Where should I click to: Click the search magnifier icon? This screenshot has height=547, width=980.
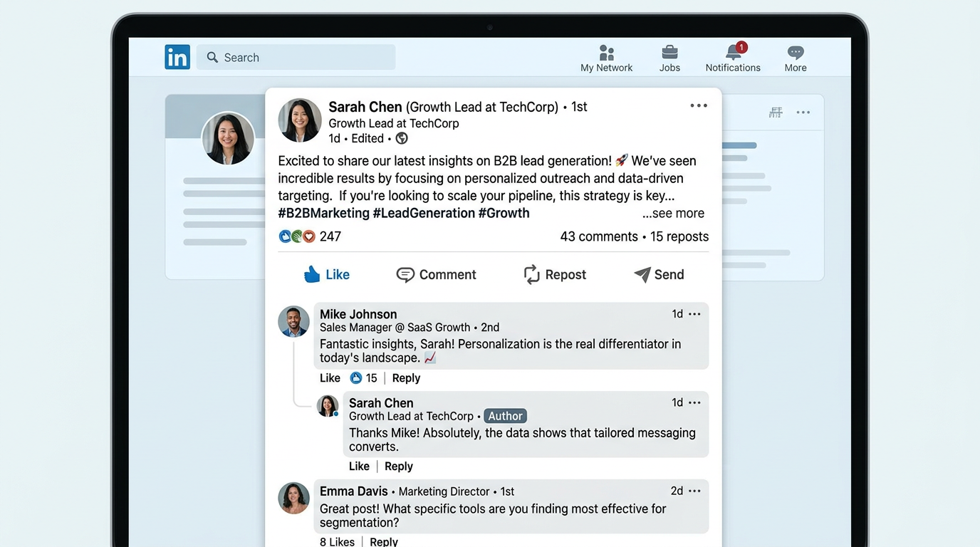pos(212,57)
